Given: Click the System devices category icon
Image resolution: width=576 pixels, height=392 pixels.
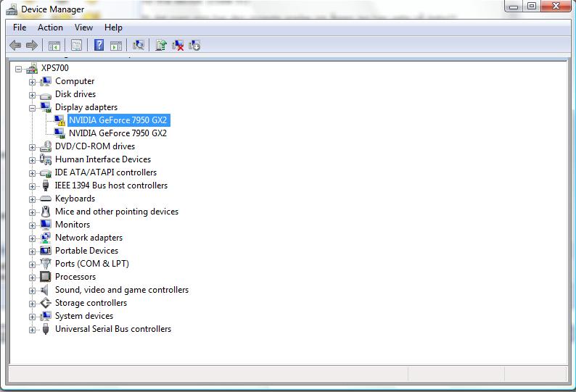Looking at the screenshot, I should coord(46,316).
